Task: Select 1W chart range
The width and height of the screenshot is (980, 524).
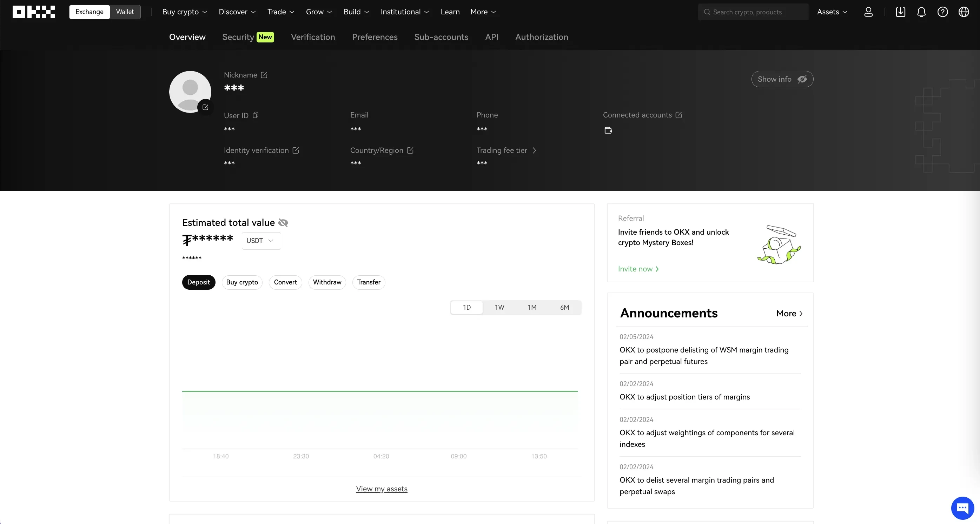Action: pos(499,307)
